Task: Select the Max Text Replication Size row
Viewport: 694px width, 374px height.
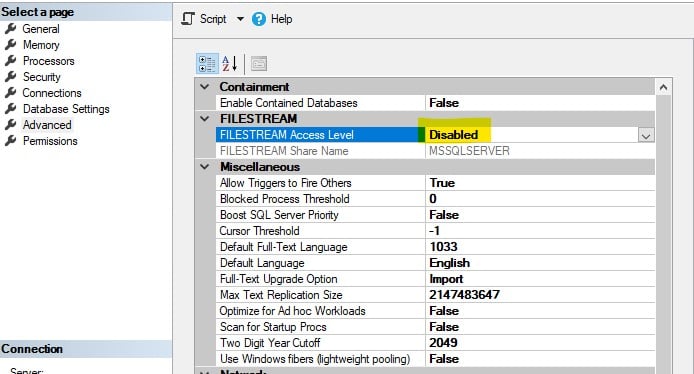Action: (x=435, y=295)
